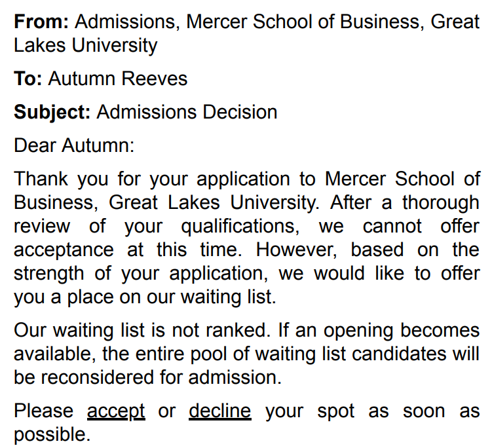Image resolution: width=492 pixels, height=448 pixels.
Task: Click the recipient name "Autumn Reeves"
Action: pyautogui.click(x=118, y=79)
